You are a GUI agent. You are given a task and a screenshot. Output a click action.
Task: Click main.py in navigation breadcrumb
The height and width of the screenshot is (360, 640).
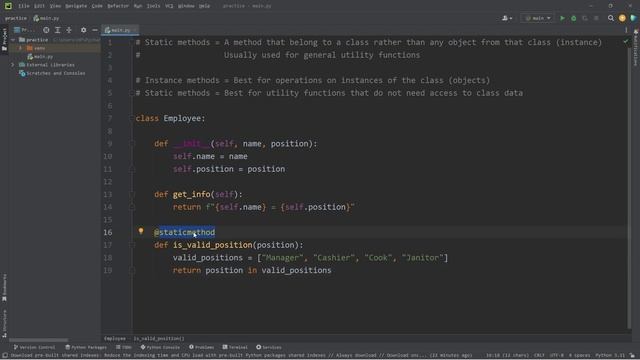click(46, 18)
